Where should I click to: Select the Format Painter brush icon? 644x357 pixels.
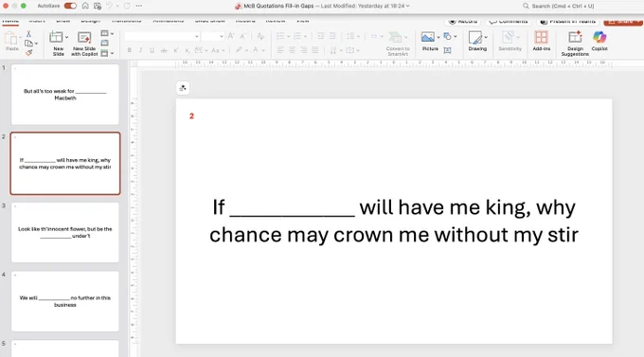pos(28,53)
